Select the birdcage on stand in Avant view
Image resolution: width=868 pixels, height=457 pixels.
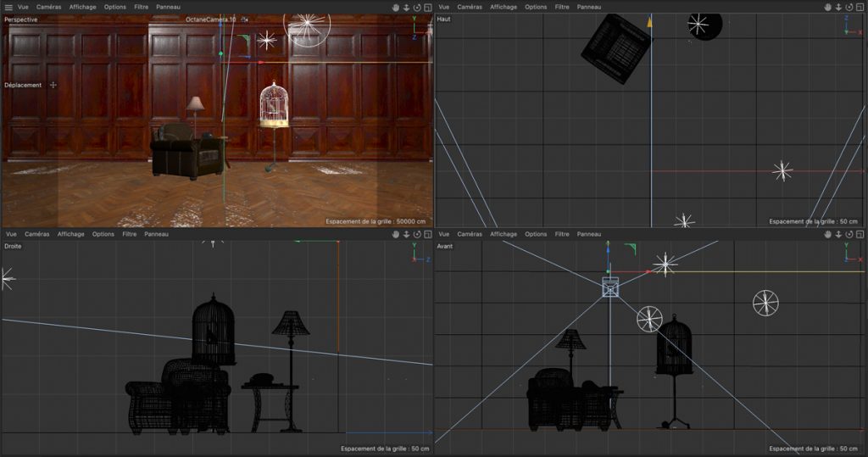pyautogui.click(x=674, y=371)
